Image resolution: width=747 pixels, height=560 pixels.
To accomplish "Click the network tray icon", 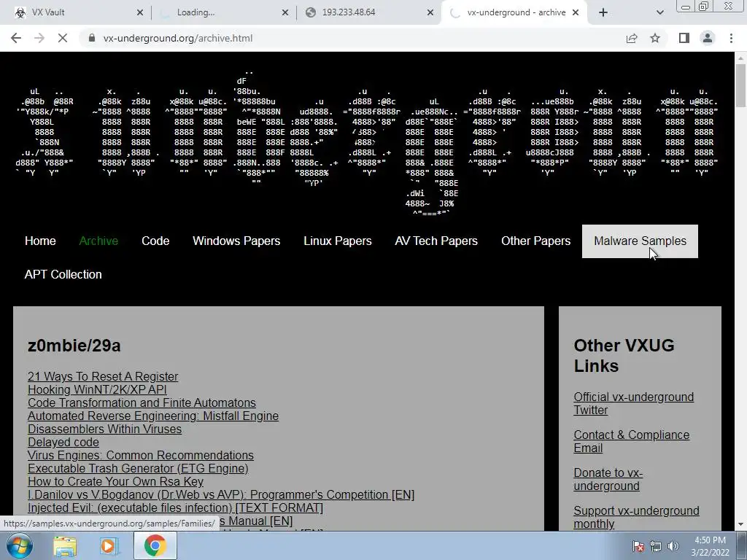I will (656, 546).
